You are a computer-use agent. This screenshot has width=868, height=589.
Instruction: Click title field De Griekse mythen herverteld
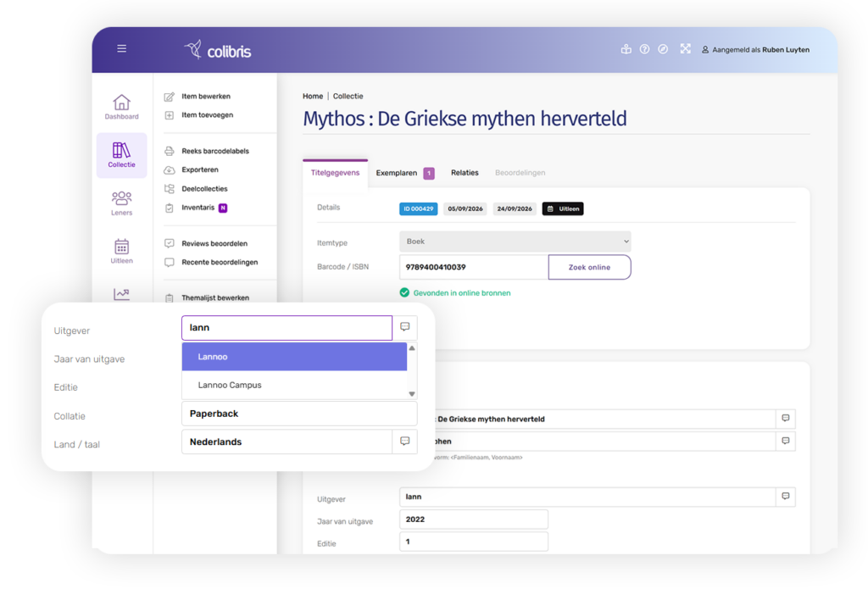click(x=604, y=419)
